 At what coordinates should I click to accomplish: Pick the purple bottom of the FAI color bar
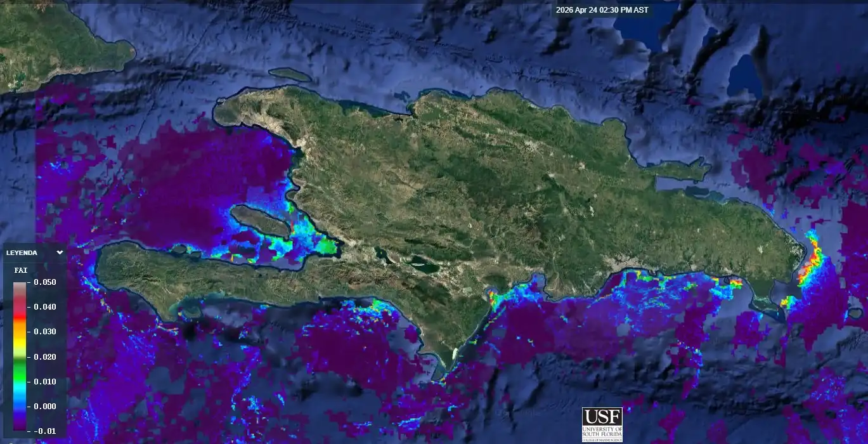[x=20, y=424]
